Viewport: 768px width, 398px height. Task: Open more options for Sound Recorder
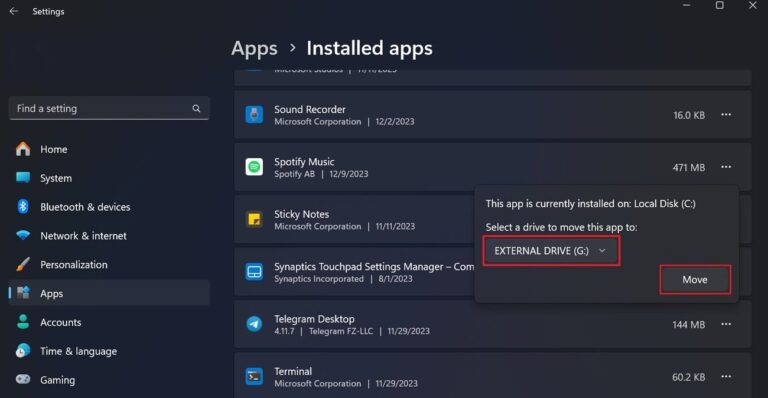[x=726, y=115]
